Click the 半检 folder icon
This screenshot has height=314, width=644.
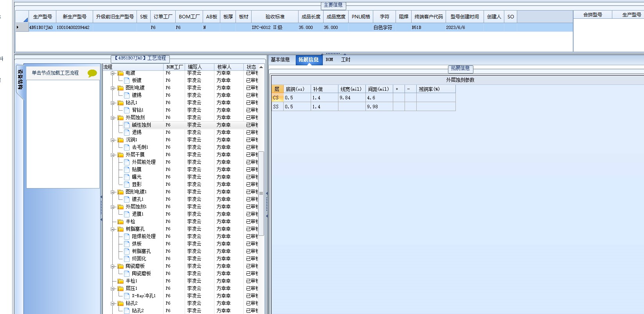click(121, 222)
